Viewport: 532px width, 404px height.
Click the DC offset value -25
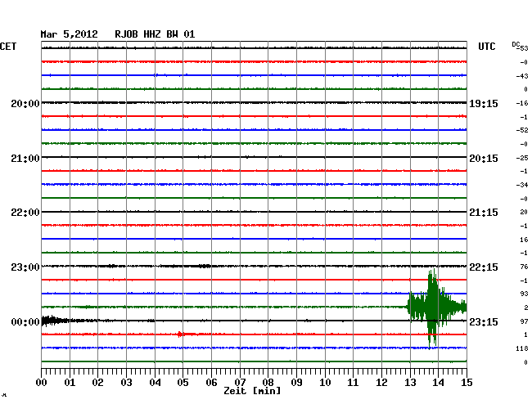(522, 158)
